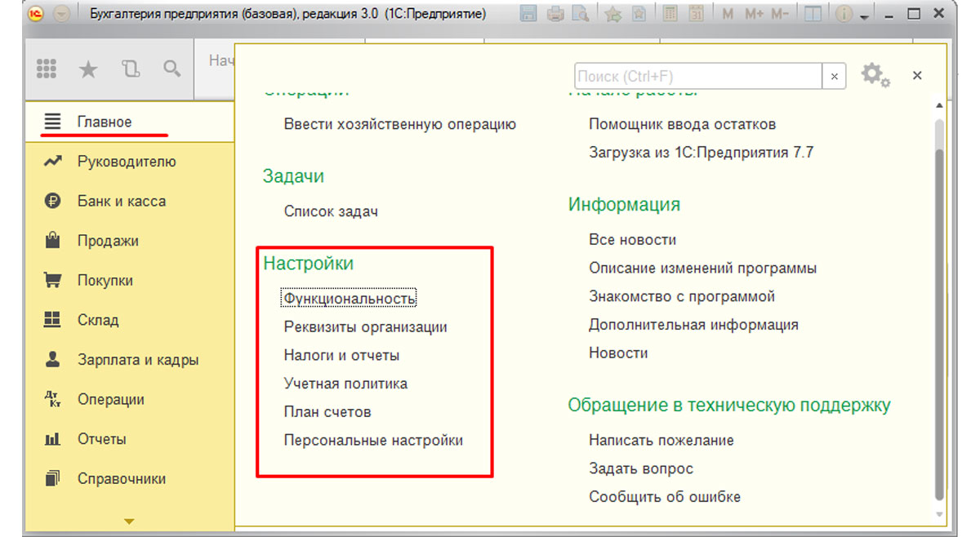980x537 pixels.
Task: Click the Покупки cart icon
Action: pyautogui.click(x=52, y=280)
